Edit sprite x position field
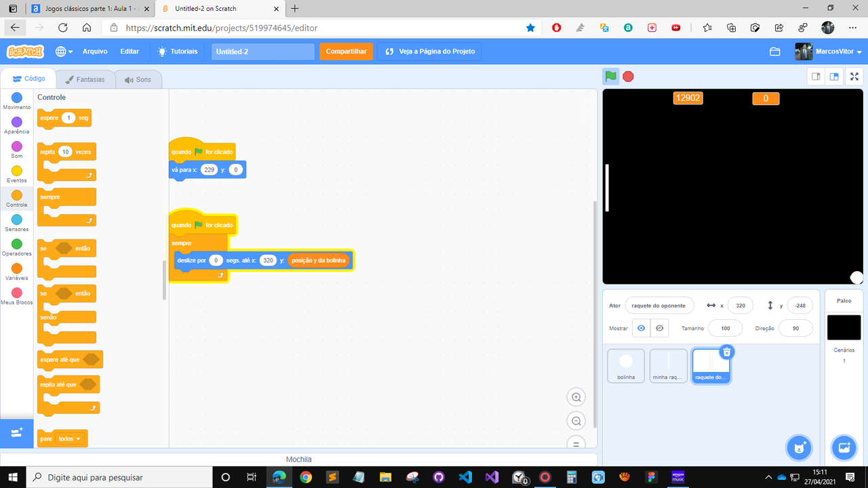This screenshot has height=488, width=868. pos(741,306)
